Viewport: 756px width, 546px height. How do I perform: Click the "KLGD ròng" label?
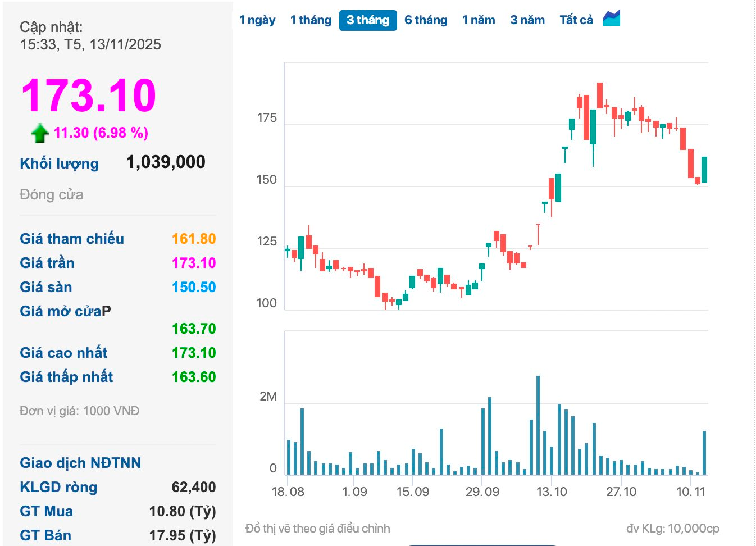click(x=58, y=487)
